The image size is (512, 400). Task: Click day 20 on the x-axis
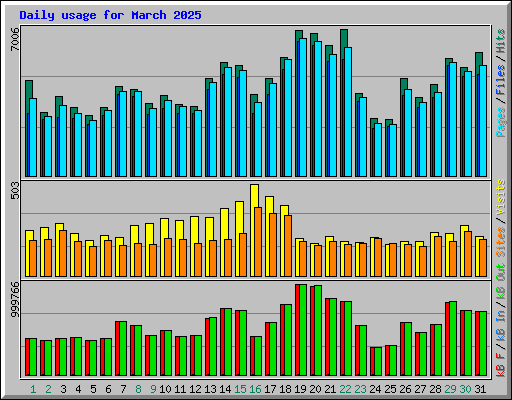315,389
